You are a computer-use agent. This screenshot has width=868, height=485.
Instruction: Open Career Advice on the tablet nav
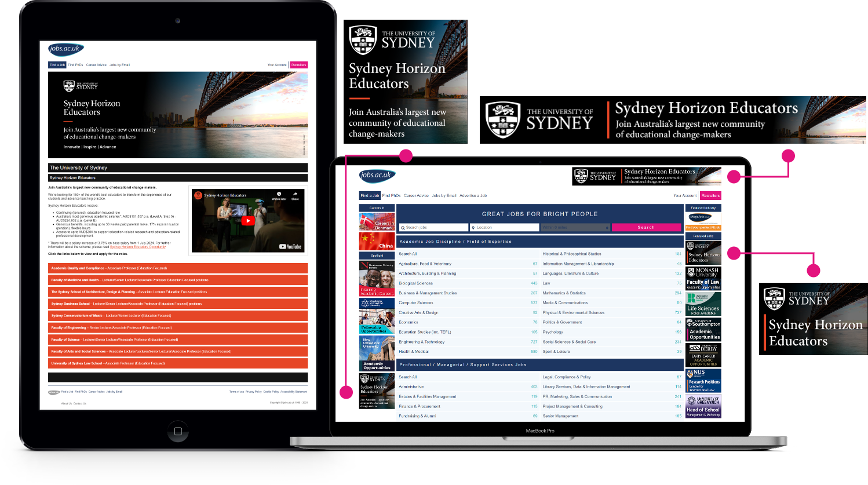click(x=96, y=65)
